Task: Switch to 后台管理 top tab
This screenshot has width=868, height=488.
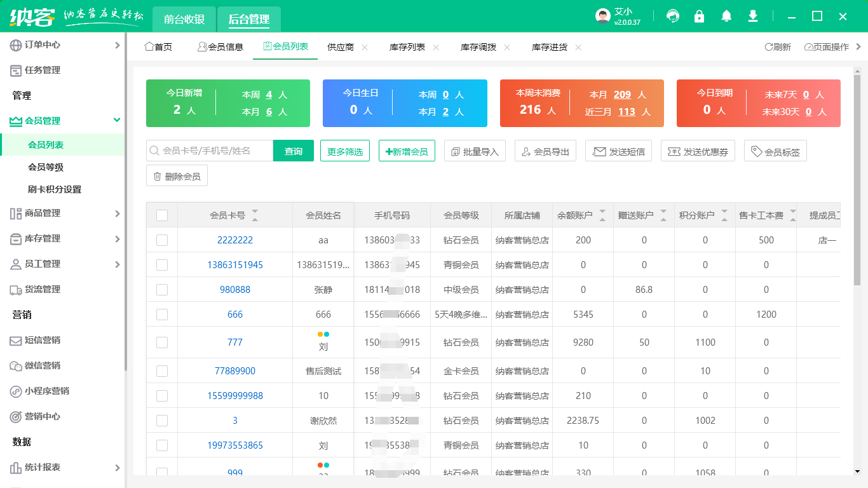Action: [249, 20]
